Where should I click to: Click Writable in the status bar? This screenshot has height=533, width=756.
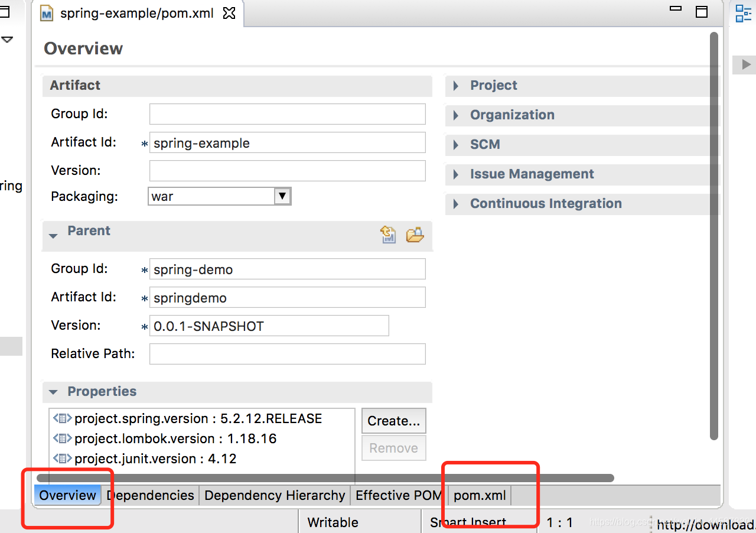[x=333, y=522]
